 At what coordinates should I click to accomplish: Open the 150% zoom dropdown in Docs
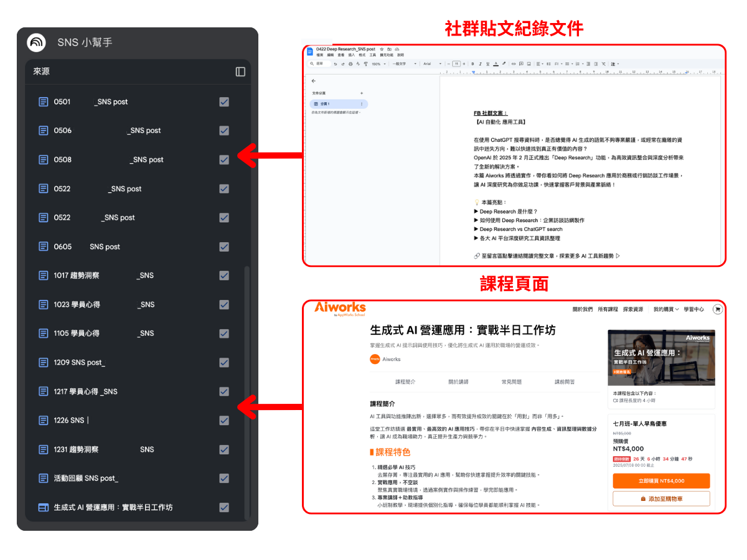click(x=378, y=63)
